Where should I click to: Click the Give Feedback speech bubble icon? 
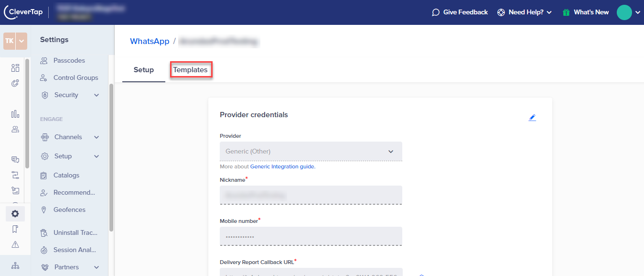tap(436, 12)
